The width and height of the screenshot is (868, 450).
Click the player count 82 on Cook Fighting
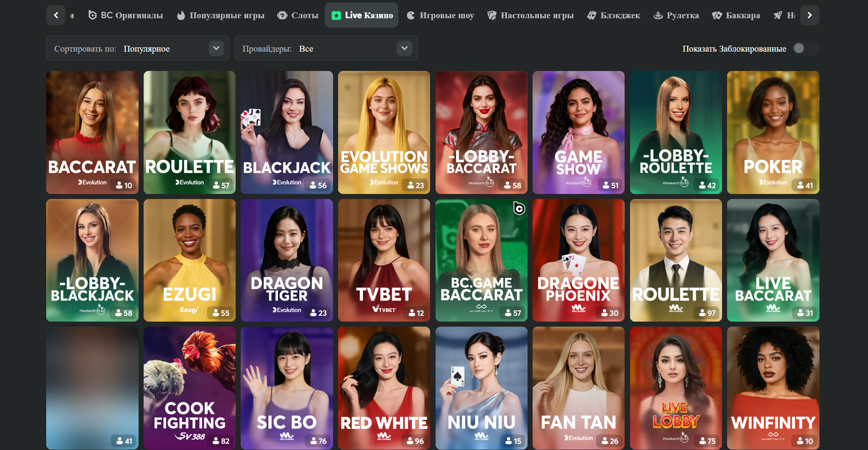pyautogui.click(x=221, y=441)
